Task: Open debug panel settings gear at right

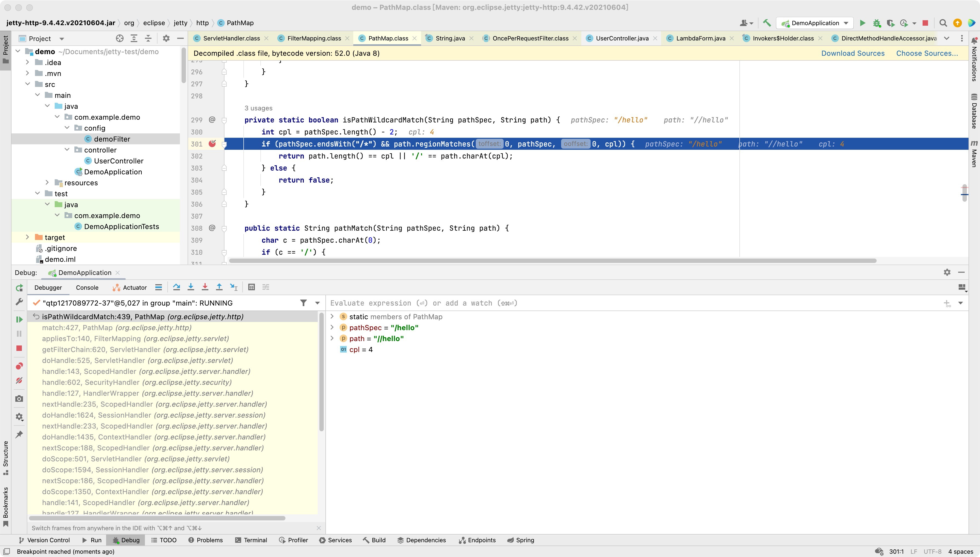Action: point(947,272)
